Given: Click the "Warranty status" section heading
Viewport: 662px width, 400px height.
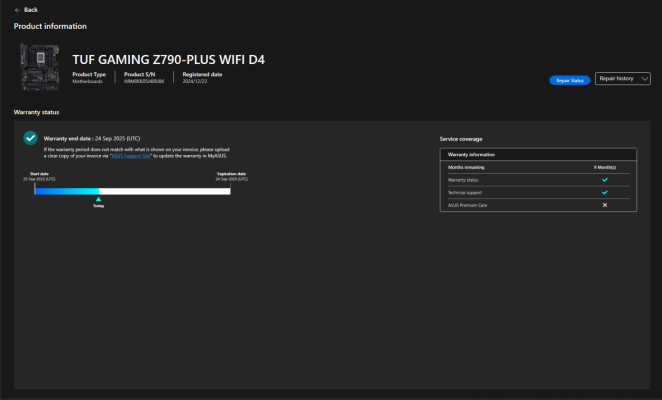Looking at the screenshot, I should (36, 112).
